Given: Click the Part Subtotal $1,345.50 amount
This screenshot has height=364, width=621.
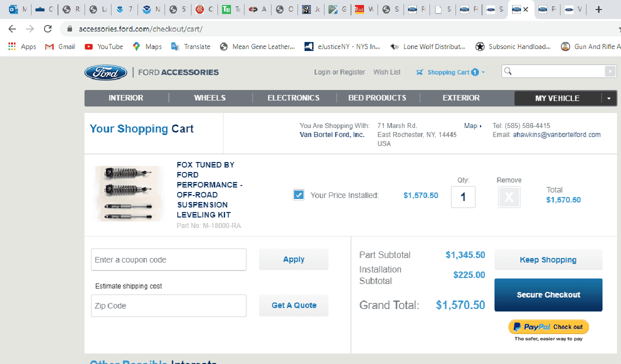Looking at the screenshot, I should [x=465, y=255].
